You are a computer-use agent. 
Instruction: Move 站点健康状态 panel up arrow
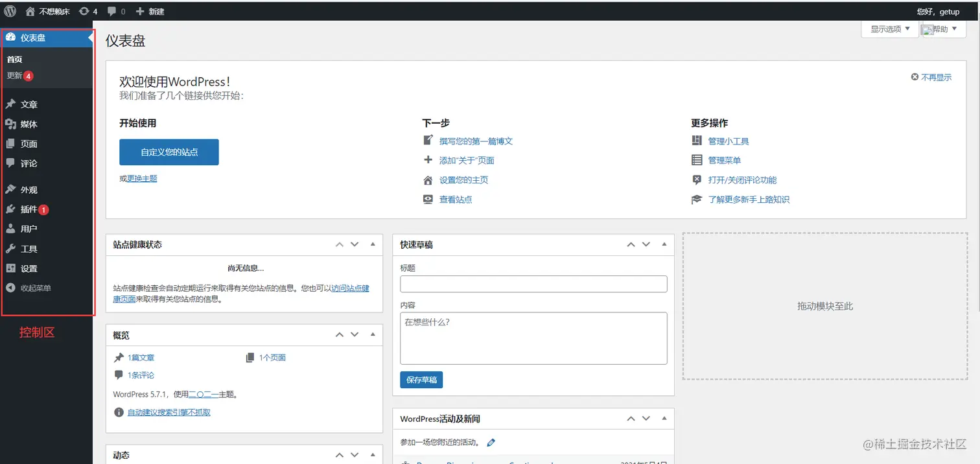(339, 244)
